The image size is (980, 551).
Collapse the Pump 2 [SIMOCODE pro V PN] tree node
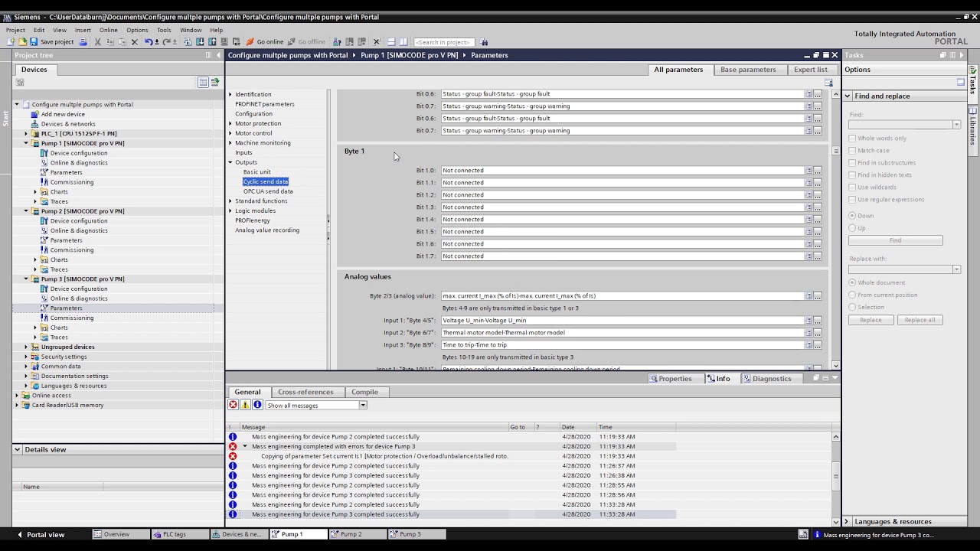pyautogui.click(x=26, y=211)
